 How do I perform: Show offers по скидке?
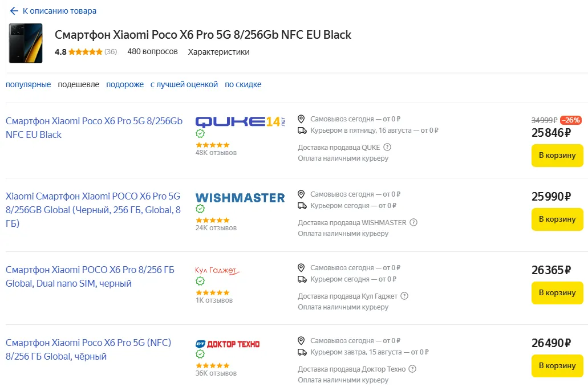point(243,84)
